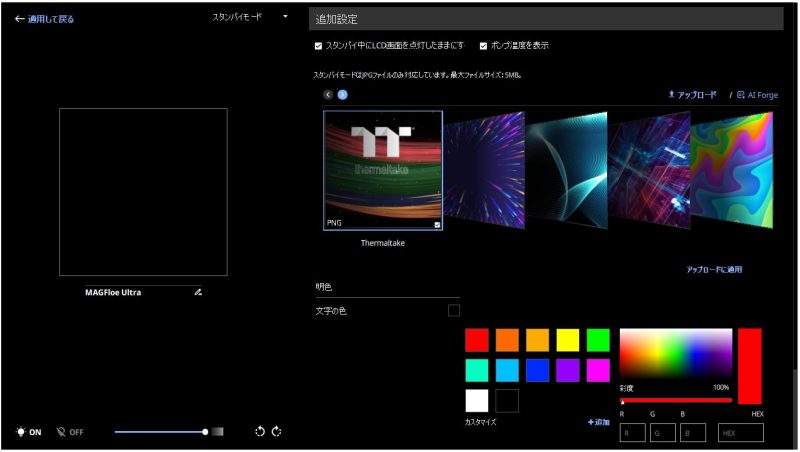Turn the LCD light ON with bulb icon
This screenshot has height=452, width=800.
(28, 432)
